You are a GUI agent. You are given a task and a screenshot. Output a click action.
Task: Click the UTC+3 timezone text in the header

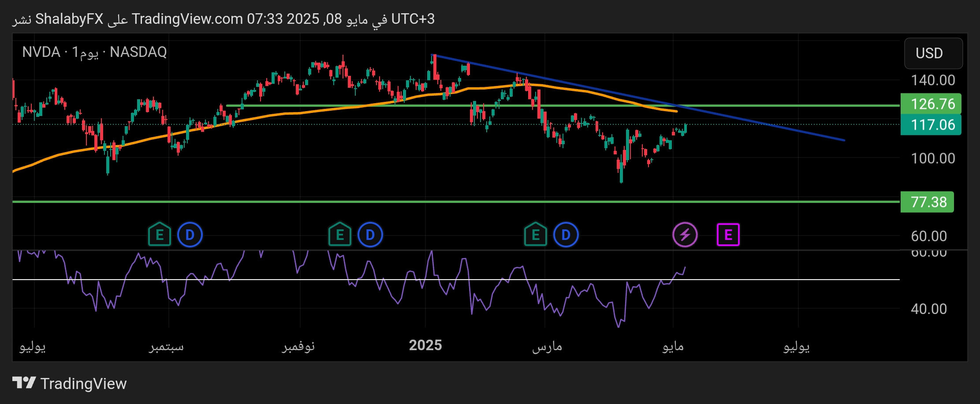click(413, 19)
